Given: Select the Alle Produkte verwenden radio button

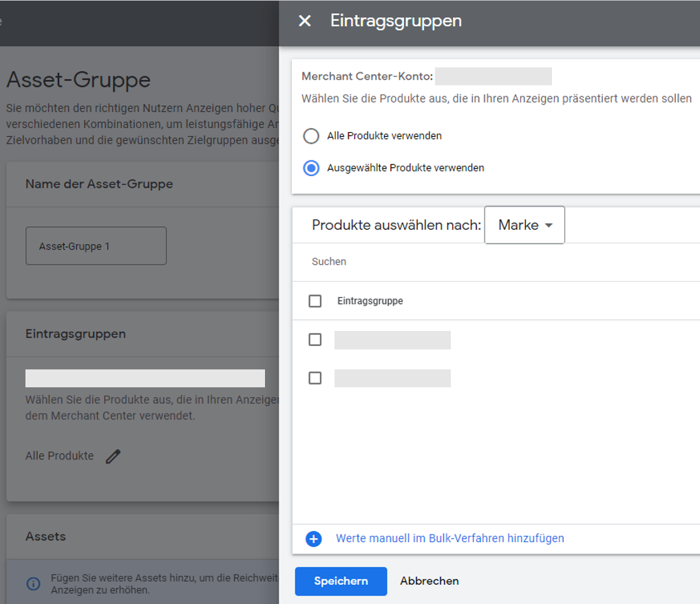Looking at the screenshot, I should coord(311,136).
